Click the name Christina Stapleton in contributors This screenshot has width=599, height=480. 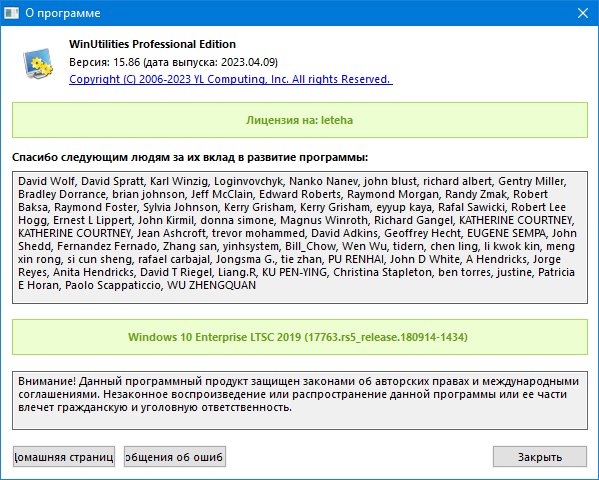(x=382, y=272)
